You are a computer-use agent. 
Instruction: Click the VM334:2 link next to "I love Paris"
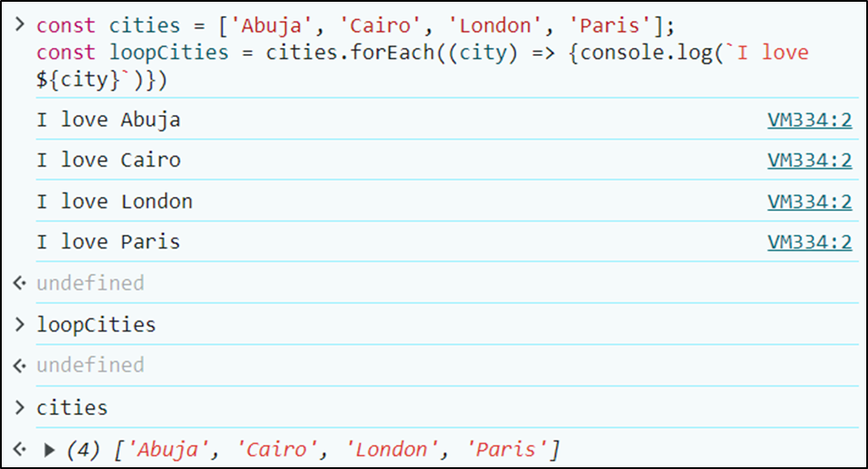point(809,242)
